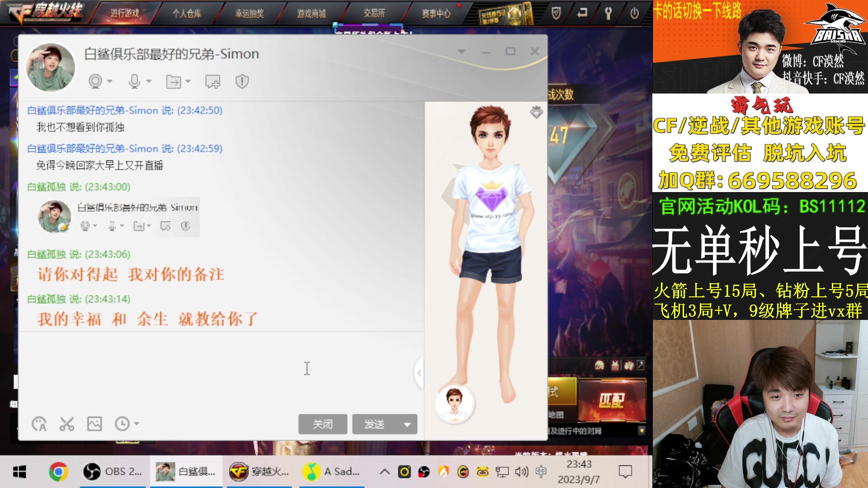Screen dimensions: 868x488
Task: Click the volume speaker tray icon
Action: pos(521,472)
